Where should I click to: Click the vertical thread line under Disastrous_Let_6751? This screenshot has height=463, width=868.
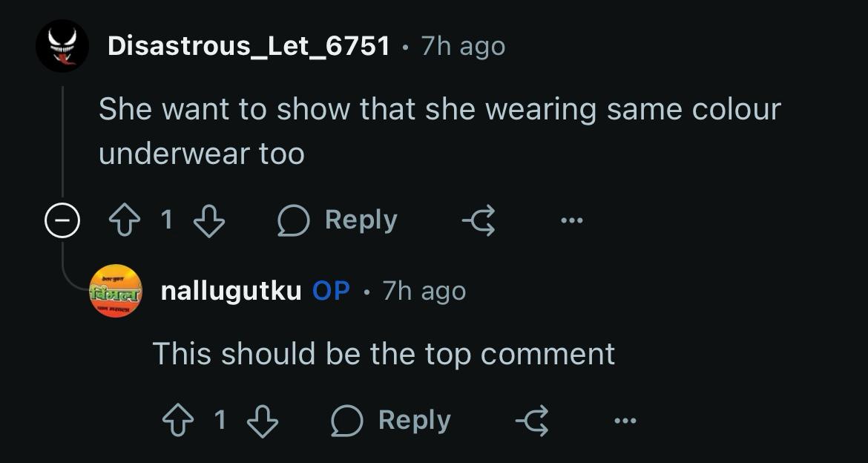(62, 141)
